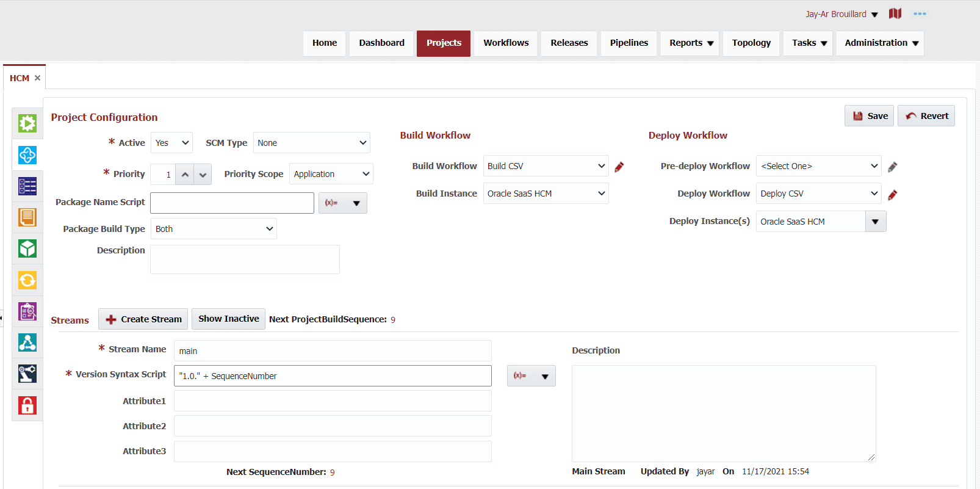Open the yellow refresh-cycle sidebar icon

point(27,280)
